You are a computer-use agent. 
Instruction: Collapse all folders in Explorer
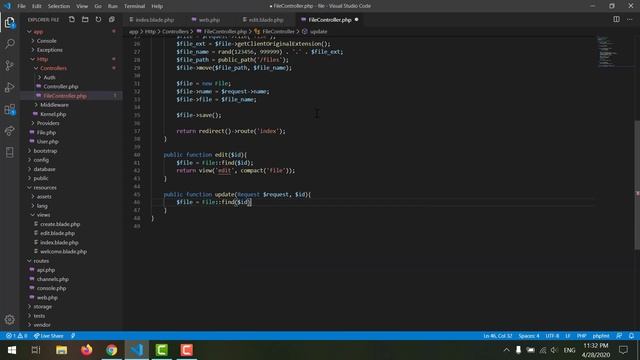112,20
